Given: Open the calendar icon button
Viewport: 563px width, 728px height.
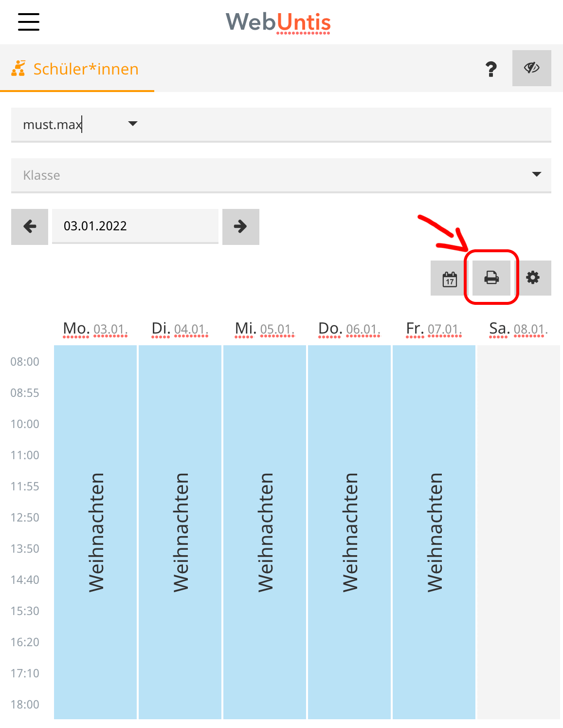Looking at the screenshot, I should pos(450,278).
